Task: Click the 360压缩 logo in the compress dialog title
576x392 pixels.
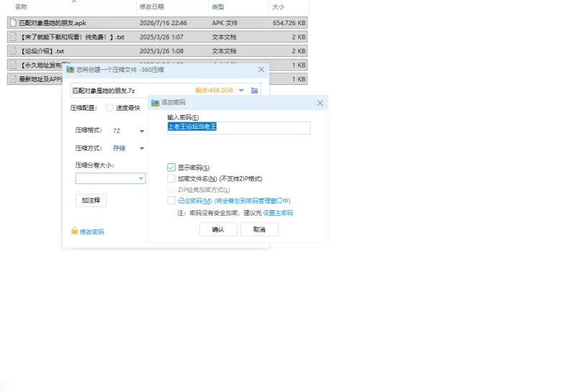Action: (70, 69)
